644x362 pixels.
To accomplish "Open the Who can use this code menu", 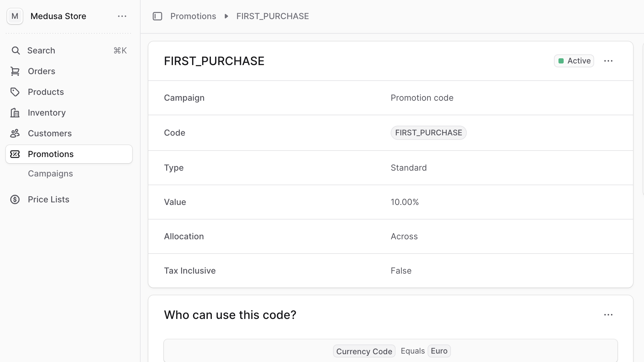I will pos(609,314).
